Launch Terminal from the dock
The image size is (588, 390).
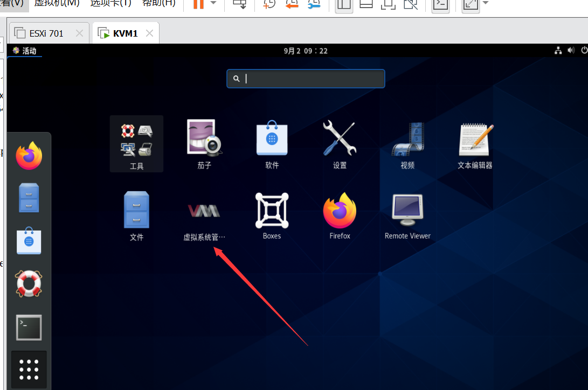tap(29, 328)
